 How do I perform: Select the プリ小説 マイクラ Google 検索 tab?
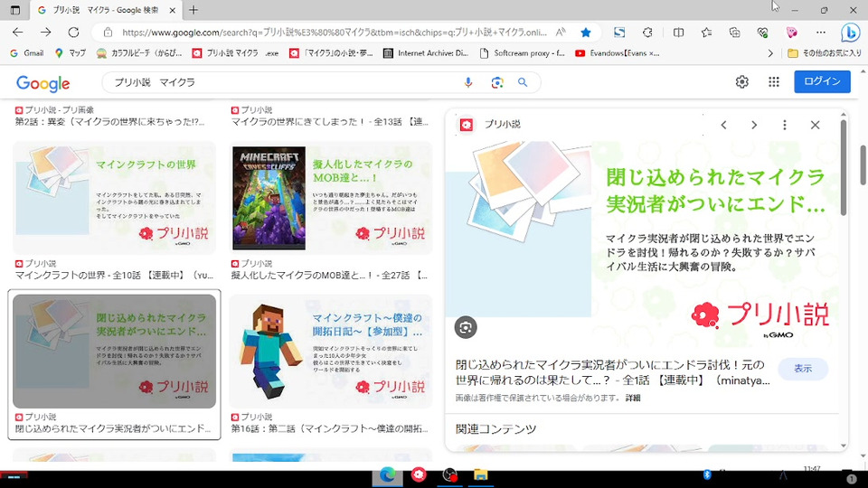tap(105, 10)
